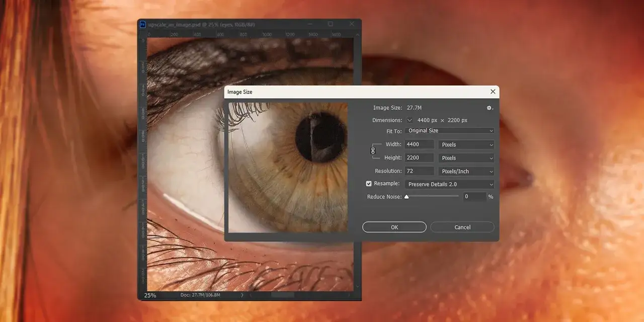Maximize the upscale_an_image.psd document window
Viewport: 644px width, 322px height.
click(330, 24)
